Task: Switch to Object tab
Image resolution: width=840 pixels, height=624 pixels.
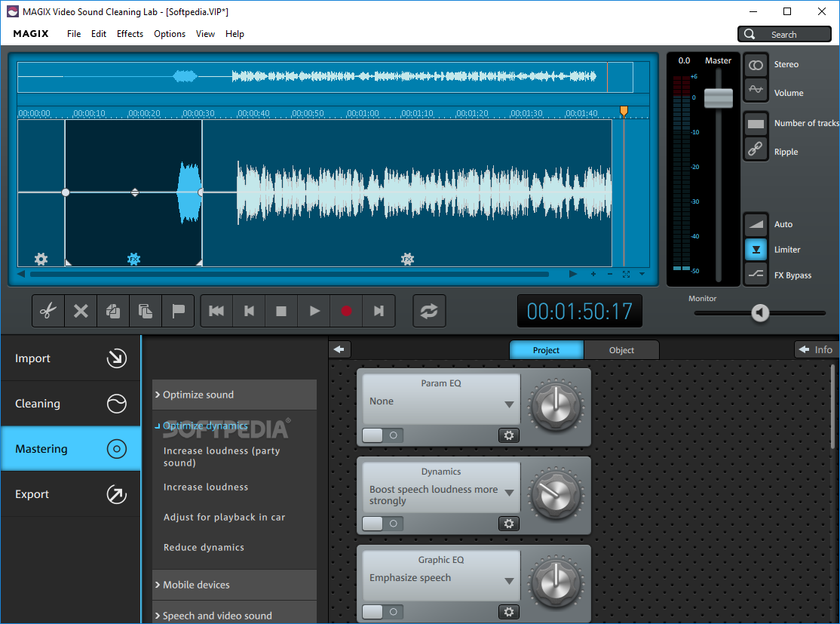Action: (x=621, y=350)
